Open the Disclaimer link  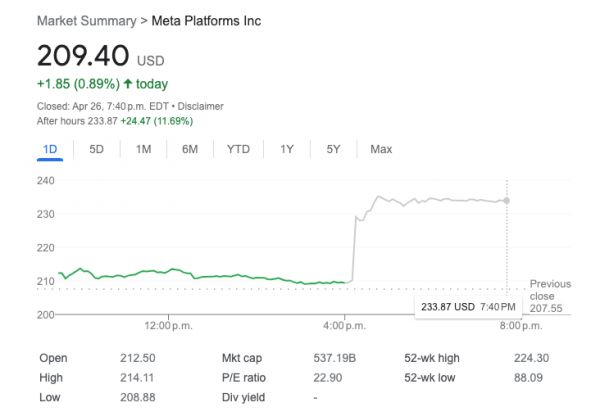(200, 106)
